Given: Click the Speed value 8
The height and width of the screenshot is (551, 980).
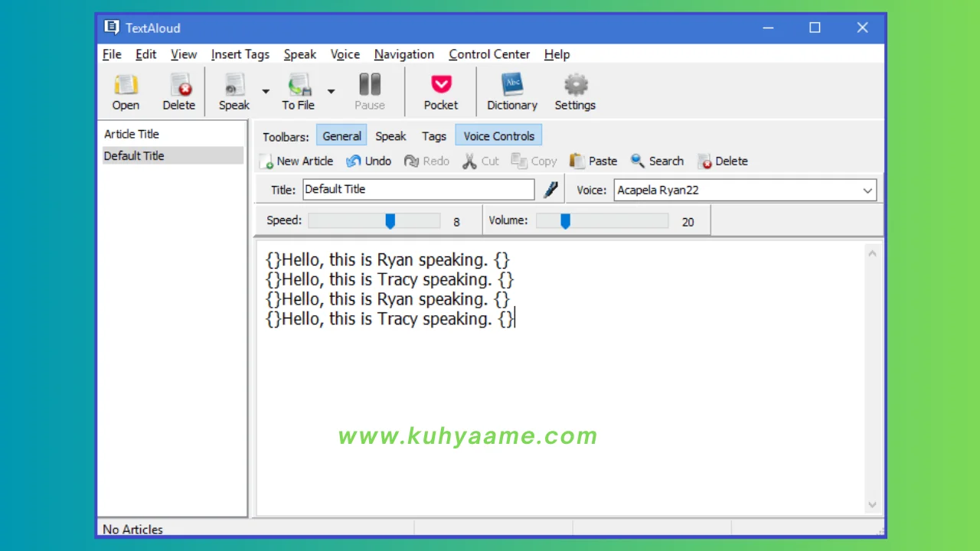Looking at the screenshot, I should point(456,222).
